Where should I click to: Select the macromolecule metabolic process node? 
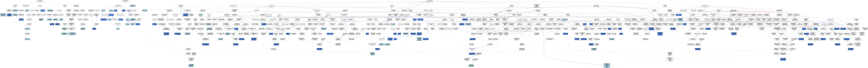tap(796, 15)
